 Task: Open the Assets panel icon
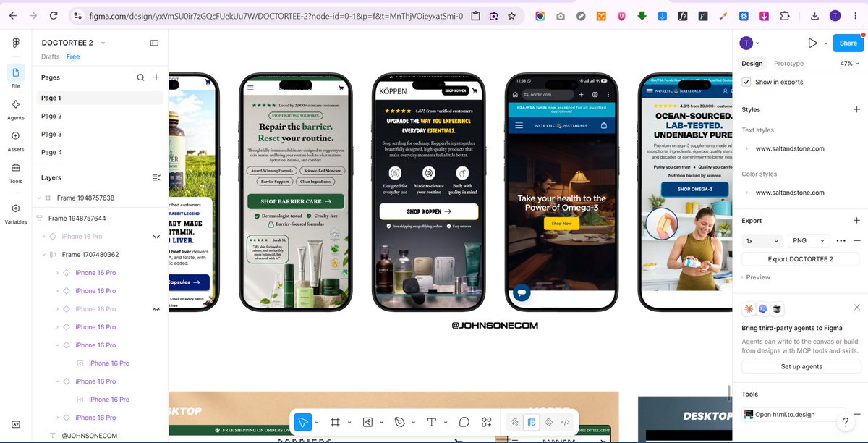pos(16,136)
